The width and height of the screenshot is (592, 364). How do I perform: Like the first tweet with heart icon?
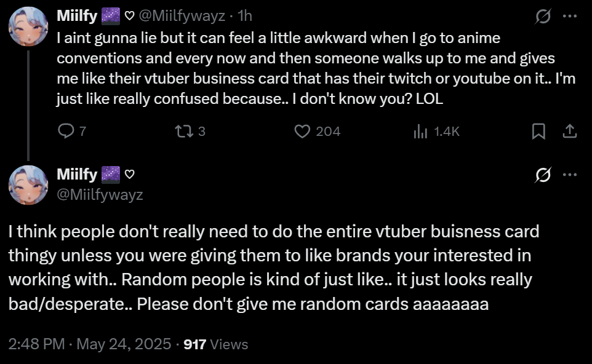302,132
